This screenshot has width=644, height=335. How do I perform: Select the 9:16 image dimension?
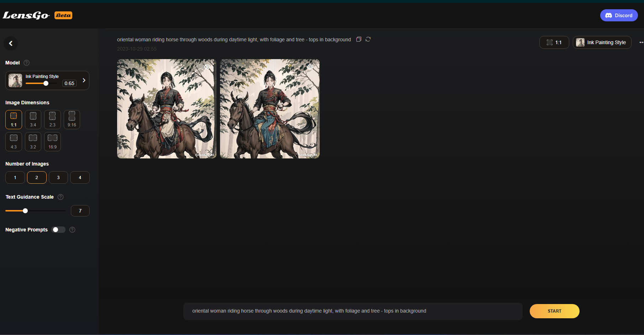pyautogui.click(x=72, y=119)
